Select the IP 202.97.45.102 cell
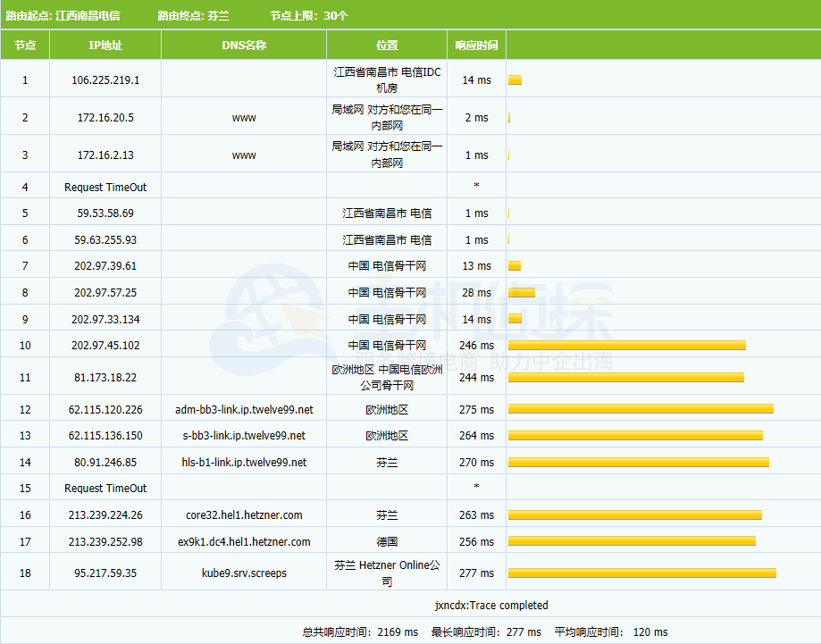The image size is (821, 644). tap(105, 346)
